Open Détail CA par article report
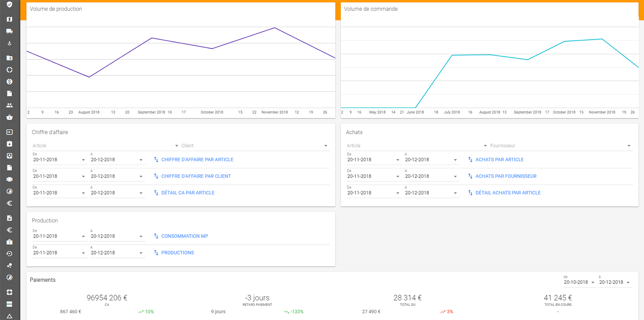644x320 pixels. [188, 193]
